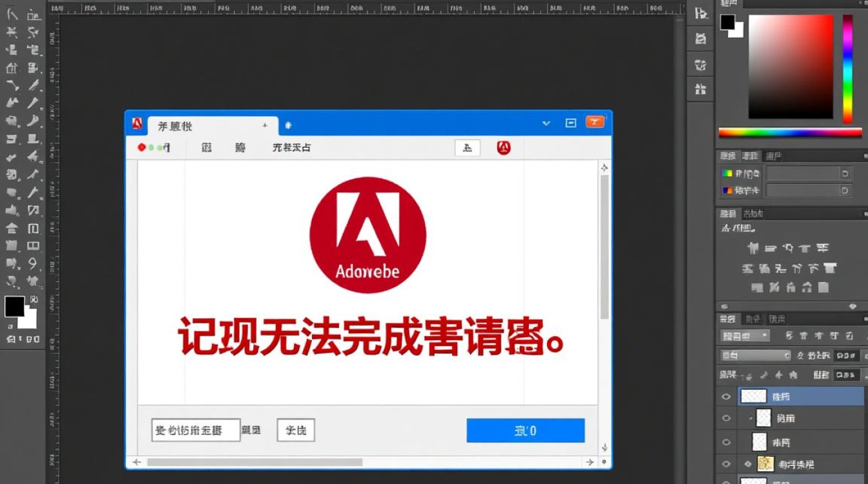This screenshot has width=868, height=484.
Task: Open the chevron dropdown in the dialog title bar
Action: [546, 123]
